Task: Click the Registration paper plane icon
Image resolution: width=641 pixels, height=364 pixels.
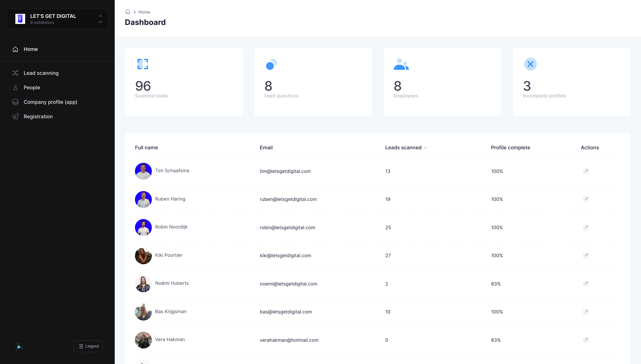Action: pyautogui.click(x=15, y=116)
